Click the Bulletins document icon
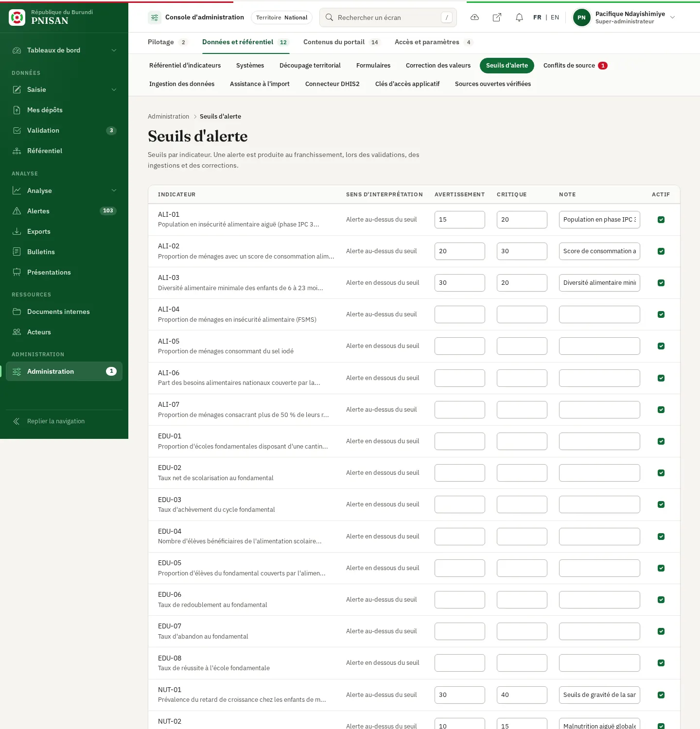This screenshot has height=729, width=700. point(17,252)
